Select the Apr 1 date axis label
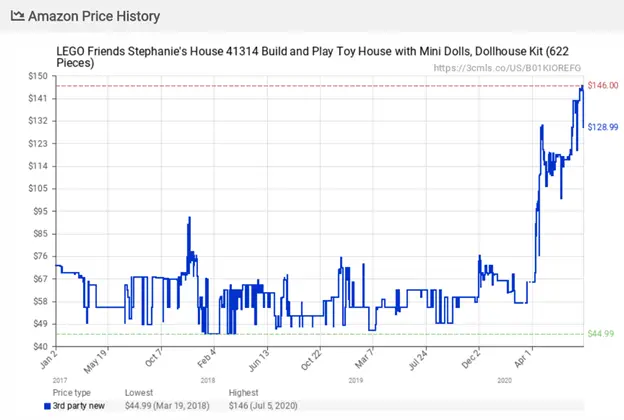The width and height of the screenshot is (624, 420). (523, 358)
